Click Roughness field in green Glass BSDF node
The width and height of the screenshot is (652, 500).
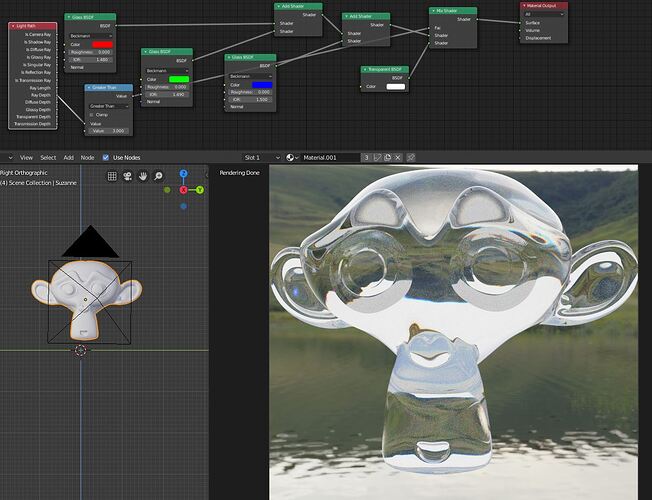click(167, 87)
